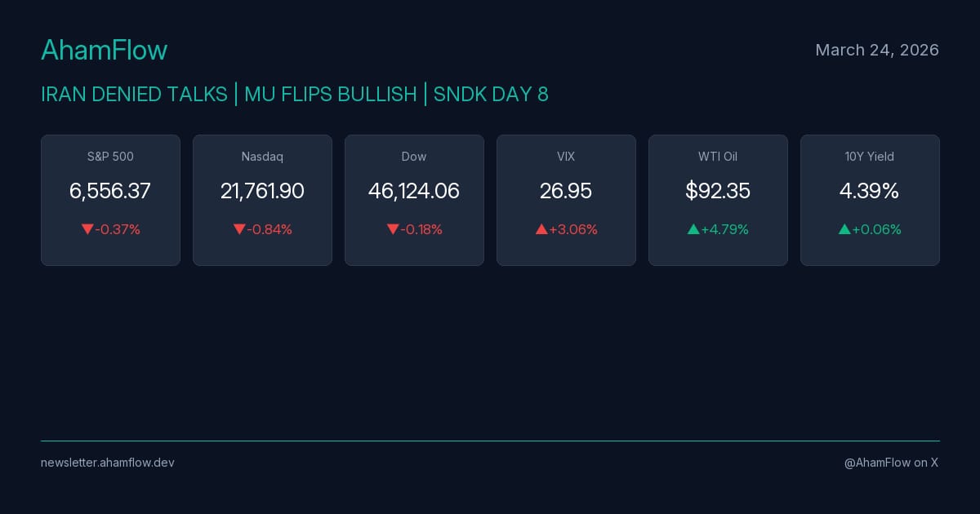Click the WTI Oil card label

718,157
